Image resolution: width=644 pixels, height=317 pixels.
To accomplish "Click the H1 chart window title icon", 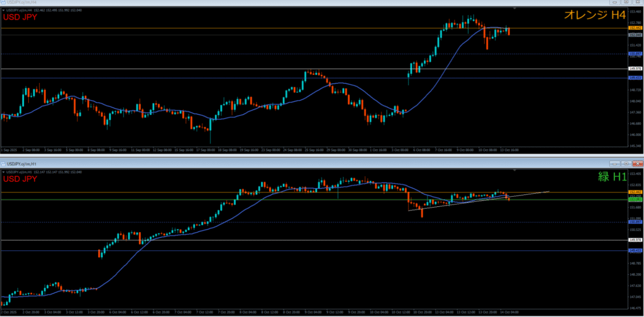I will [3, 163].
